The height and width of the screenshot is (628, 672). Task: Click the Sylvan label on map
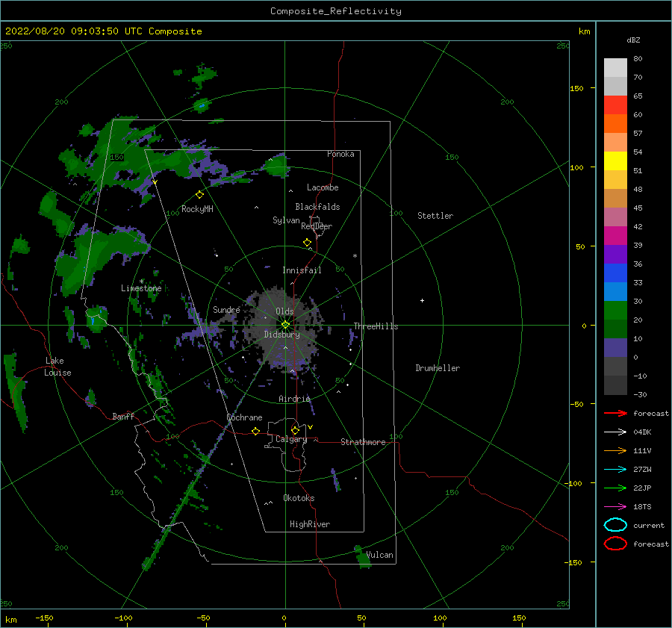pos(286,220)
